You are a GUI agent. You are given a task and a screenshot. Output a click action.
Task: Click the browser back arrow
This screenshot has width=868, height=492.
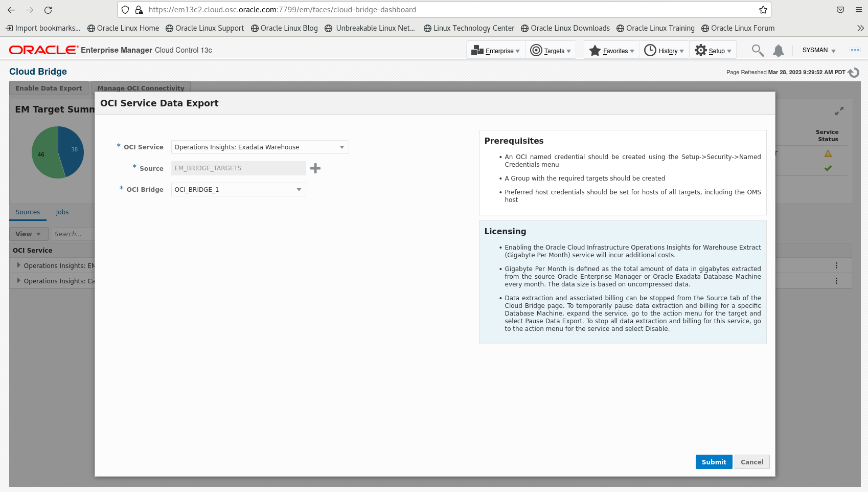pyautogui.click(x=11, y=10)
